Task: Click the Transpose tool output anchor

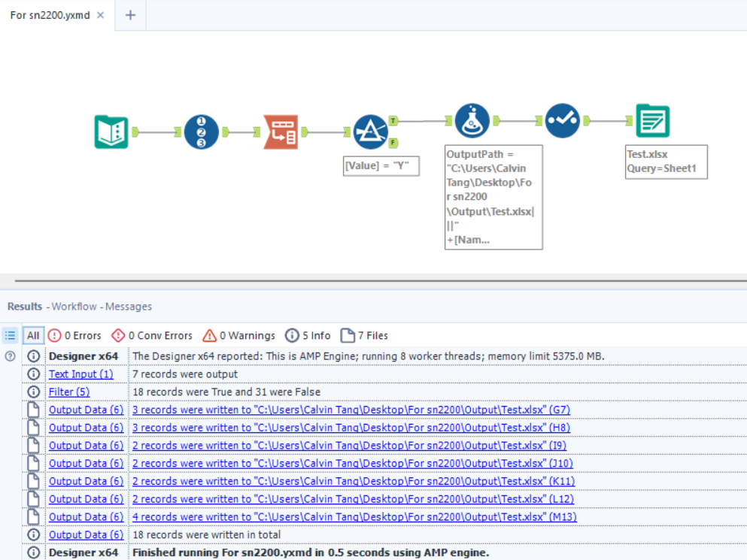Action: [305, 132]
